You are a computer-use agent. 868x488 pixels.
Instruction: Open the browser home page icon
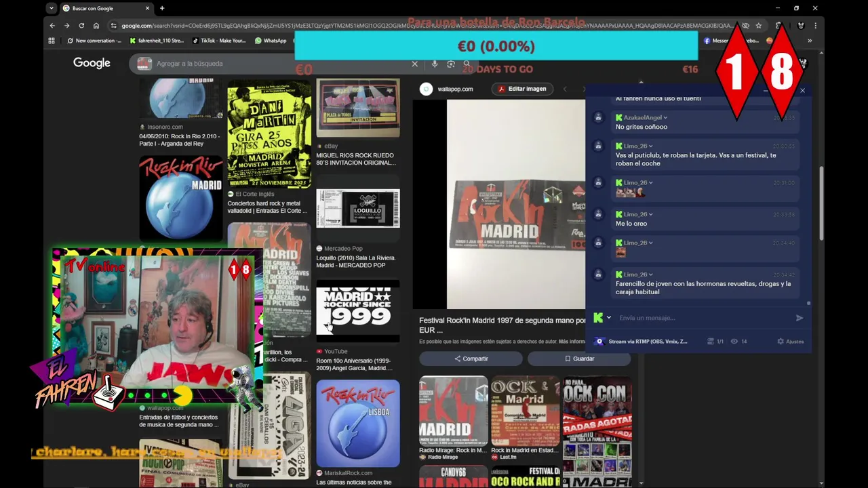pos(96,26)
